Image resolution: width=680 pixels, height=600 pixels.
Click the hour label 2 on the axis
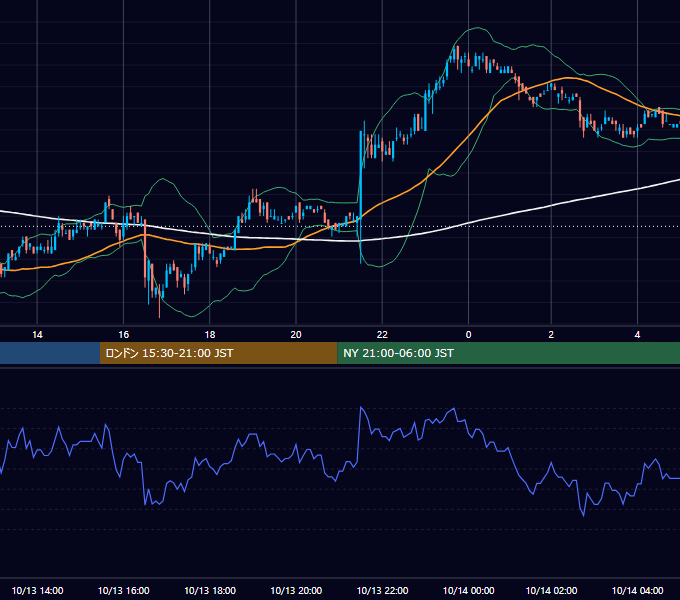[x=551, y=335]
